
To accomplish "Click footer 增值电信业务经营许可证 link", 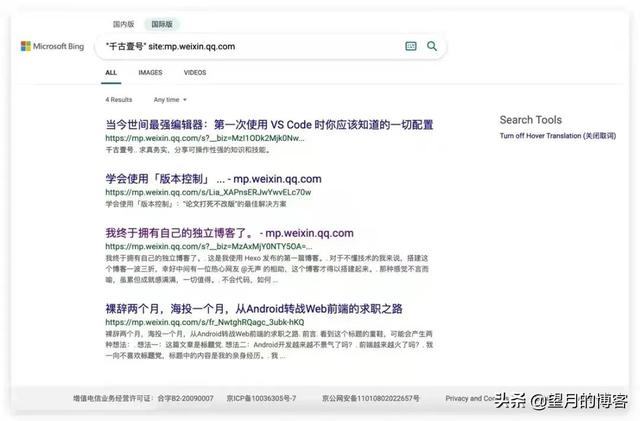I will 143,398.
